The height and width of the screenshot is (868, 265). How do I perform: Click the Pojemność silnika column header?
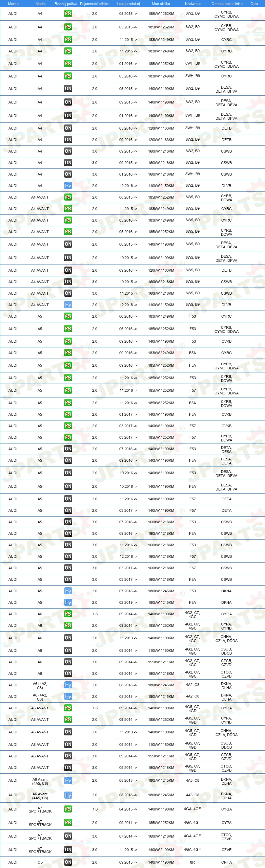tap(95, 4)
